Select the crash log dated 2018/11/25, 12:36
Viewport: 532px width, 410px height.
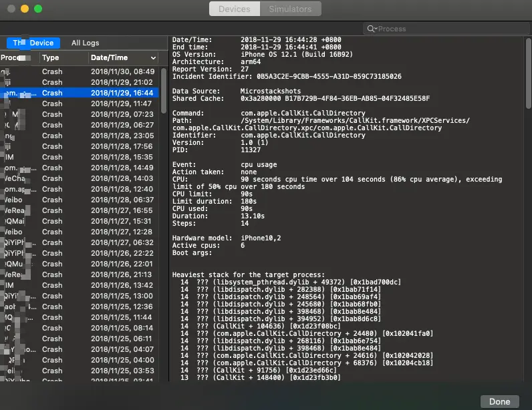coord(80,306)
